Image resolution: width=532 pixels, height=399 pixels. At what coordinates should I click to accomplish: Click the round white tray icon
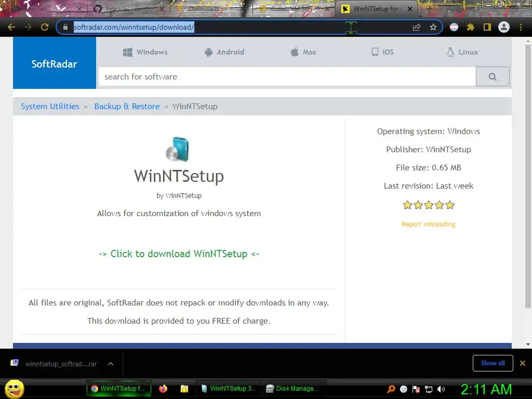pos(403,389)
